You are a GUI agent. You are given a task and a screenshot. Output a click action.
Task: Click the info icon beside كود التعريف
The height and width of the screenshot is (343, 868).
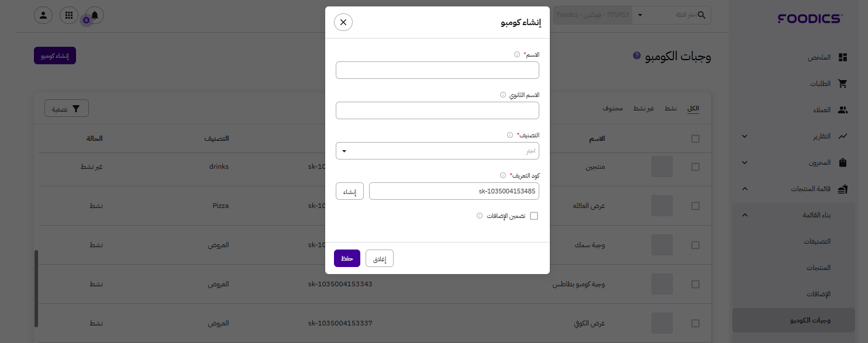pos(503,175)
